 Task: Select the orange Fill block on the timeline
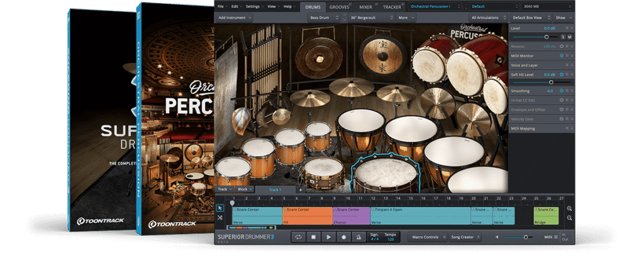307,216
